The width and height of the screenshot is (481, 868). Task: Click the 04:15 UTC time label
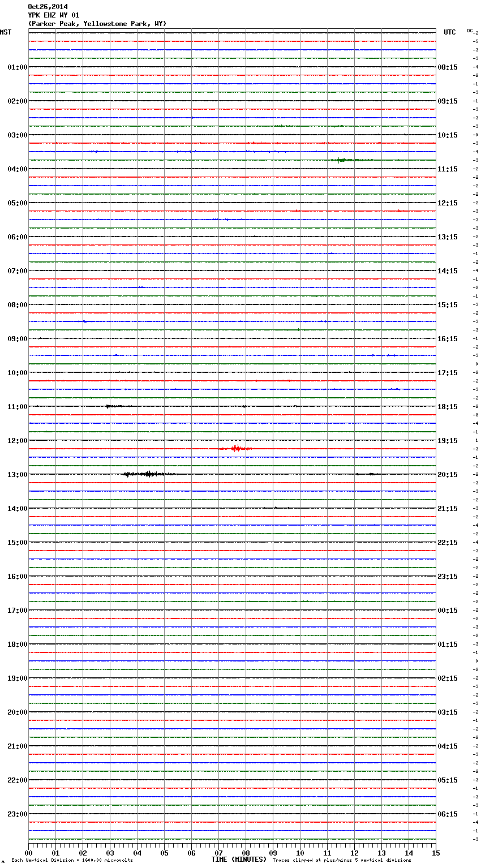pyautogui.click(x=448, y=746)
